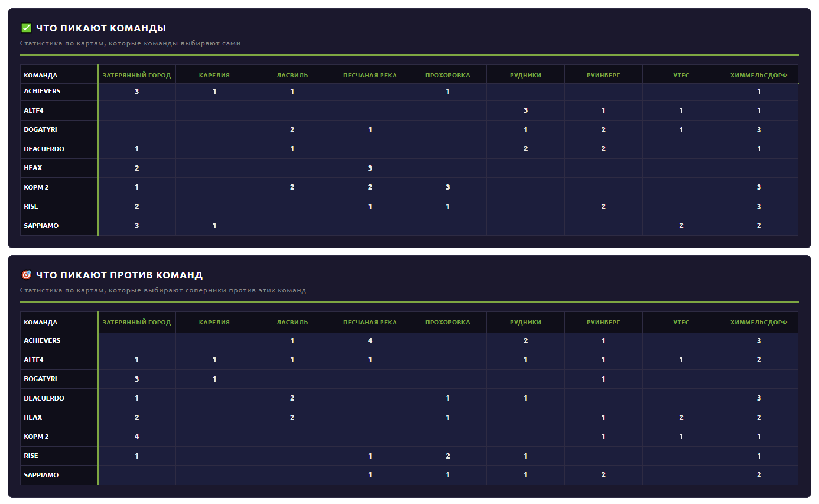Click the green checkmark icon beside ЧТО ПИКАЮТ КОМАНДЫ
The width and height of the screenshot is (819, 504).
coord(25,28)
